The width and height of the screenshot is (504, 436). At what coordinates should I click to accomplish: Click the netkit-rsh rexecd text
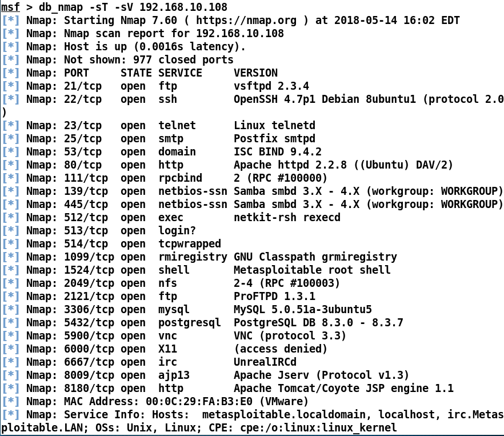(287, 217)
